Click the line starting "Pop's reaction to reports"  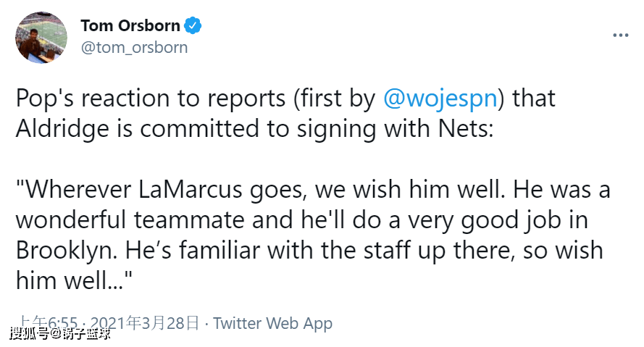coord(285,99)
